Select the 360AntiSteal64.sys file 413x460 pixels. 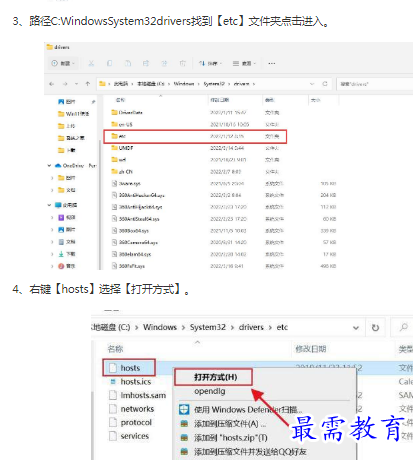coord(135,219)
